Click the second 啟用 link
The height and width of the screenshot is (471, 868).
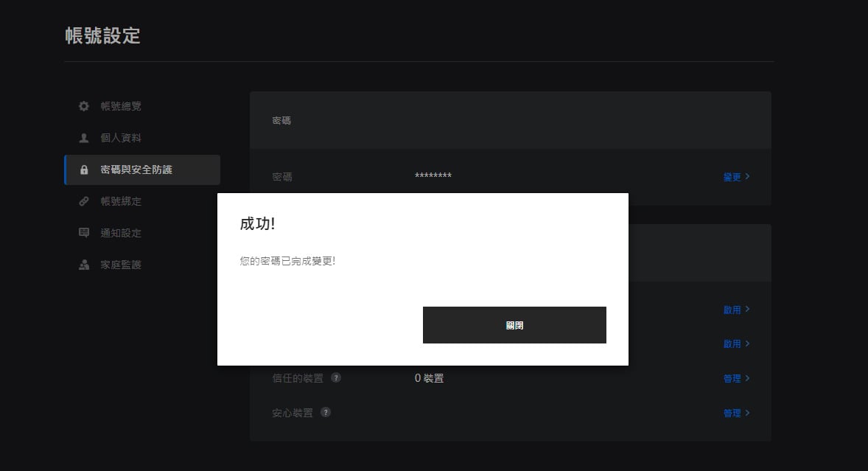tap(732, 344)
